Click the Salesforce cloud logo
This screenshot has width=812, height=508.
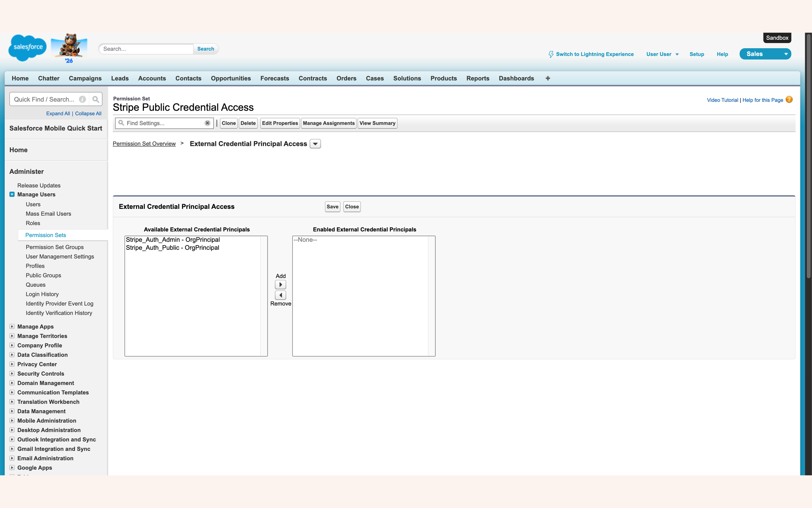(28, 48)
